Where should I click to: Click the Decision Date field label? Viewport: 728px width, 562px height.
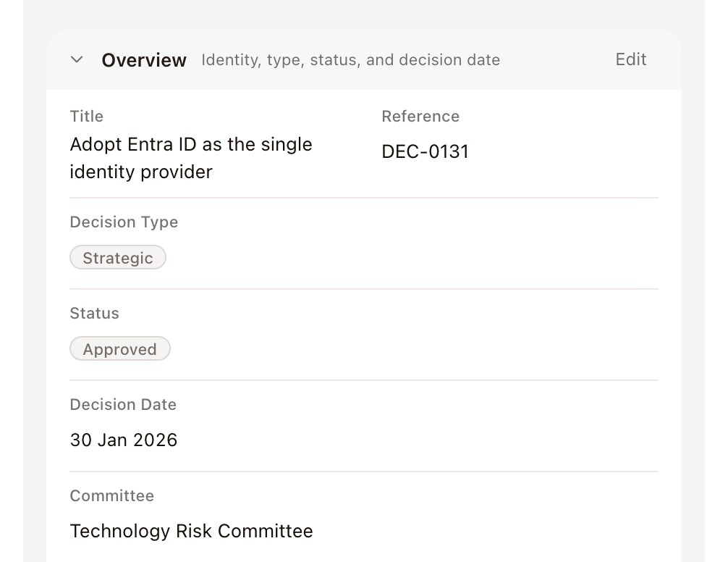pyautogui.click(x=123, y=405)
